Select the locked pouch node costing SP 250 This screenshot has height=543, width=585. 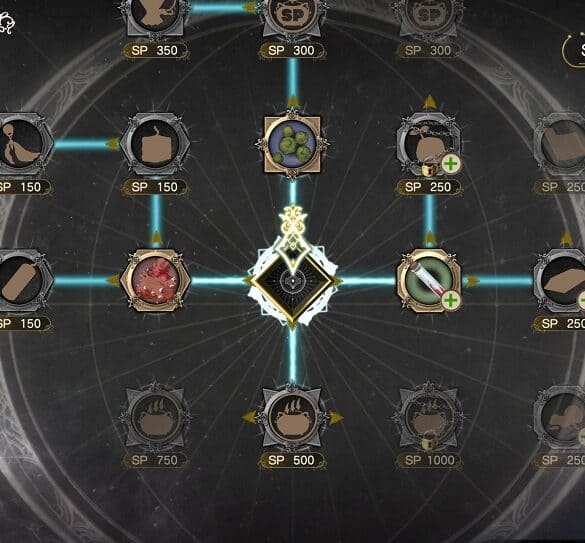(429, 144)
